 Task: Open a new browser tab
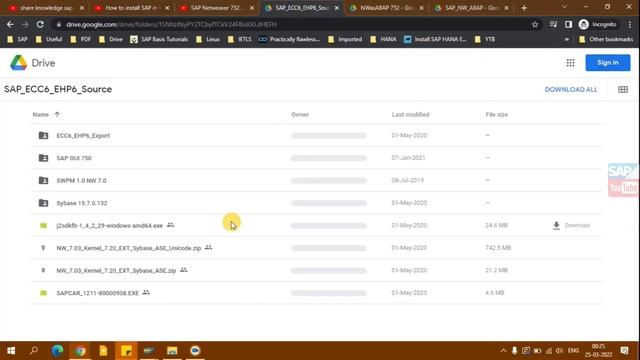pos(524,8)
